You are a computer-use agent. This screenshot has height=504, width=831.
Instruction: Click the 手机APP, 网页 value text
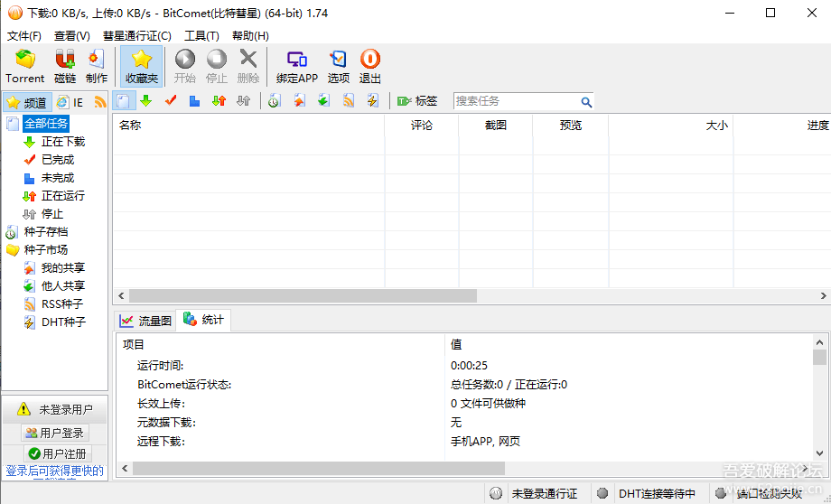tap(485, 442)
